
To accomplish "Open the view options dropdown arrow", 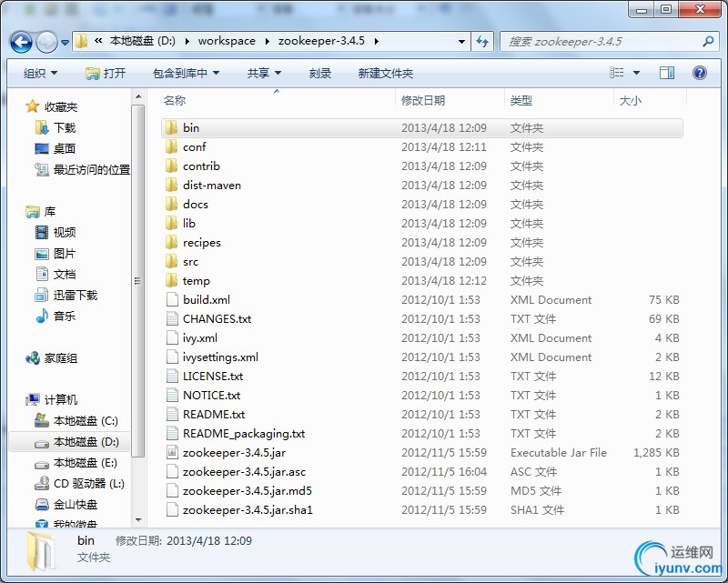I will click(x=636, y=73).
